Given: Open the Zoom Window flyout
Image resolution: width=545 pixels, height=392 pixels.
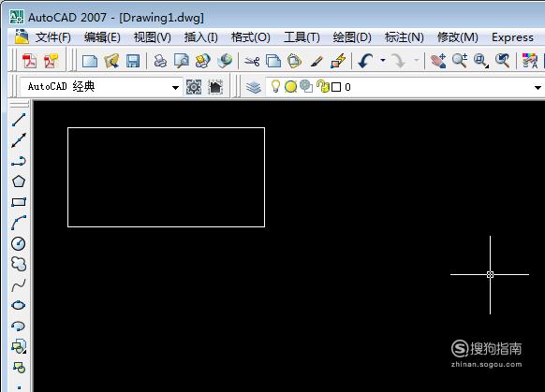Looking at the screenshot, I should pyautogui.click(x=481, y=61).
